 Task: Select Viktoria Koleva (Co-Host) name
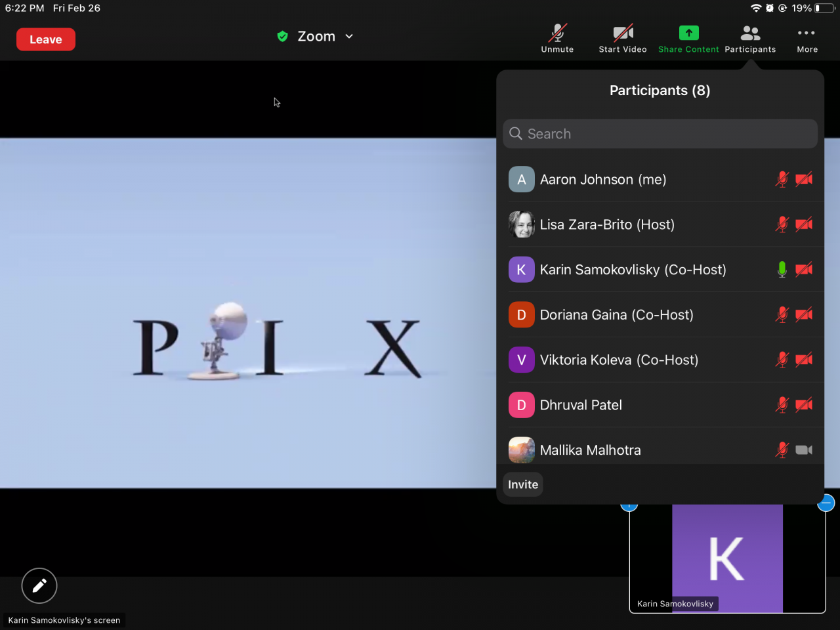click(x=619, y=360)
